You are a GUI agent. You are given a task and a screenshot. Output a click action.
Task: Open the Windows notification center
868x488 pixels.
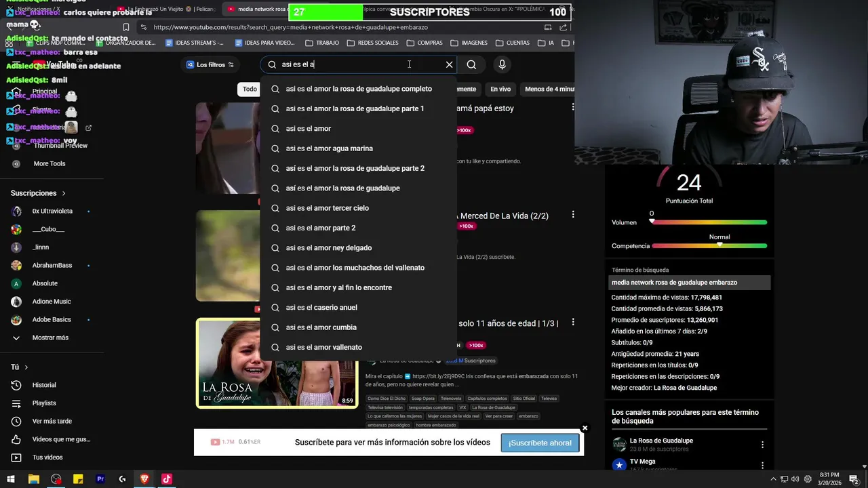(x=854, y=479)
